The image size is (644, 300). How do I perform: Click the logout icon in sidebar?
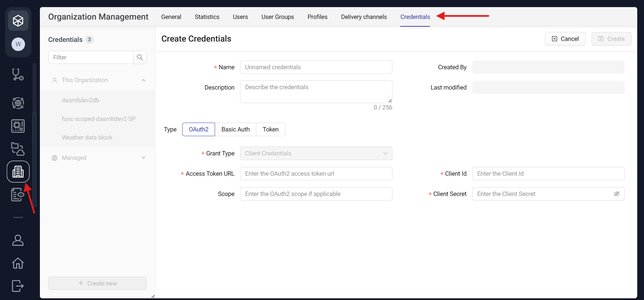point(18,286)
